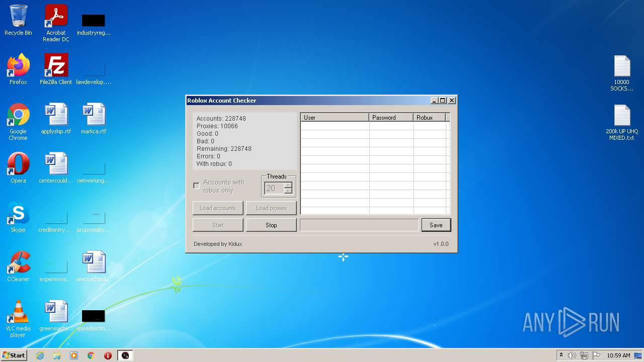Open Internet Explorer in the taskbar
The image size is (644, 362).
pos(40,355)
